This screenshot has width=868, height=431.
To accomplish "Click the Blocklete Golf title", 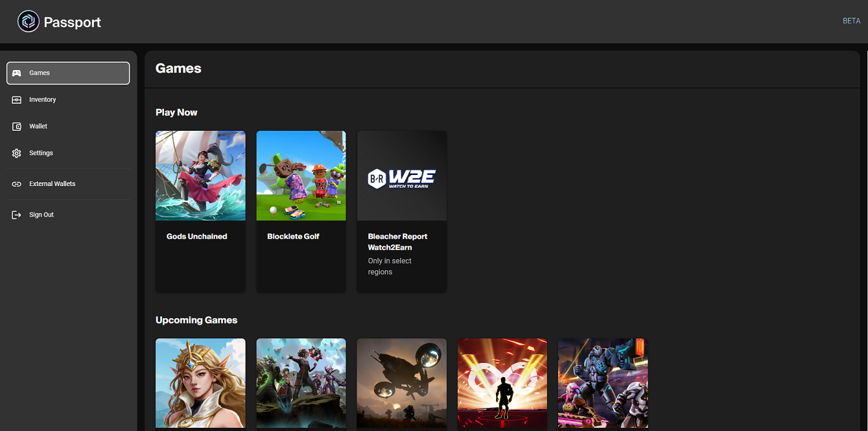I will click(293, 236).
